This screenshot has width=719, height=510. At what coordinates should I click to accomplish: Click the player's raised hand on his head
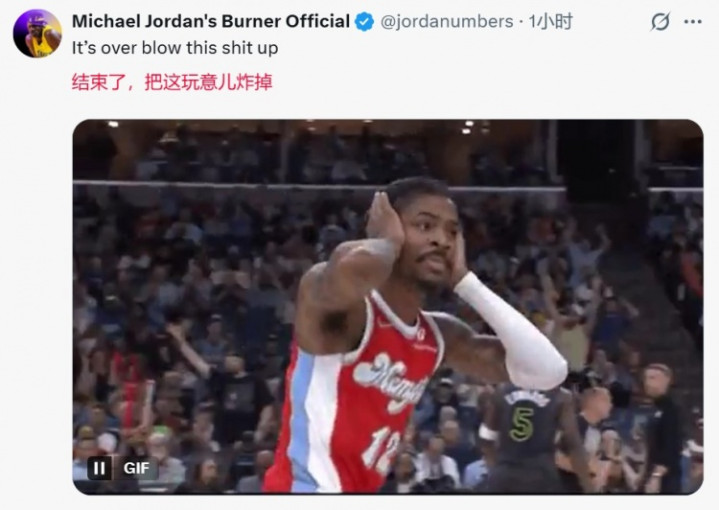click(x=384, y=222)
